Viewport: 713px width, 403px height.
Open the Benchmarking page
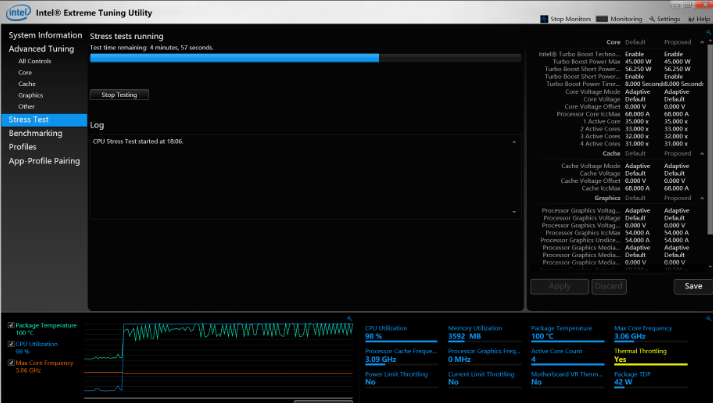click(x=35, y=133)
